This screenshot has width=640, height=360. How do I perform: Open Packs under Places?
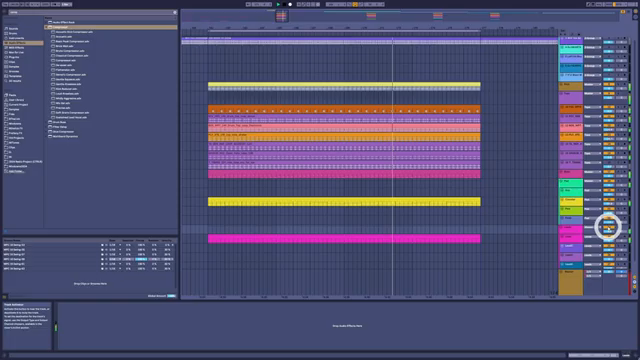(13, 95)
